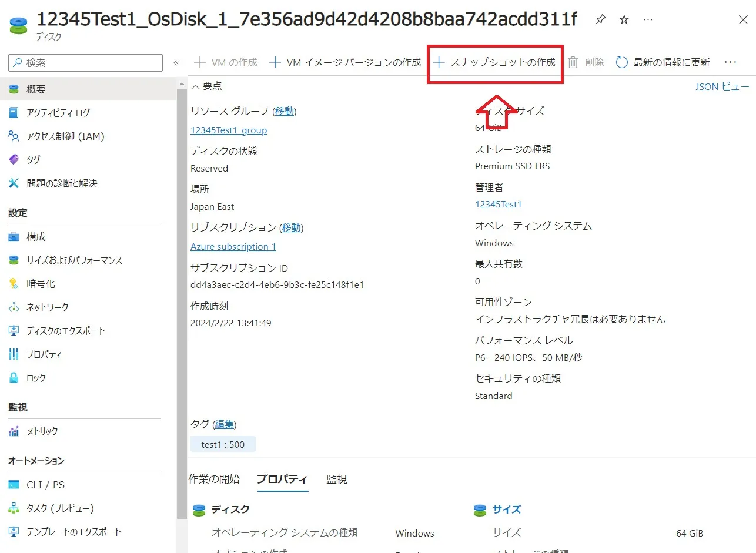Click the test1 : 500 tag chip
Image resolution: width=756 pixels, height=553 pixels.
point(223,444)
